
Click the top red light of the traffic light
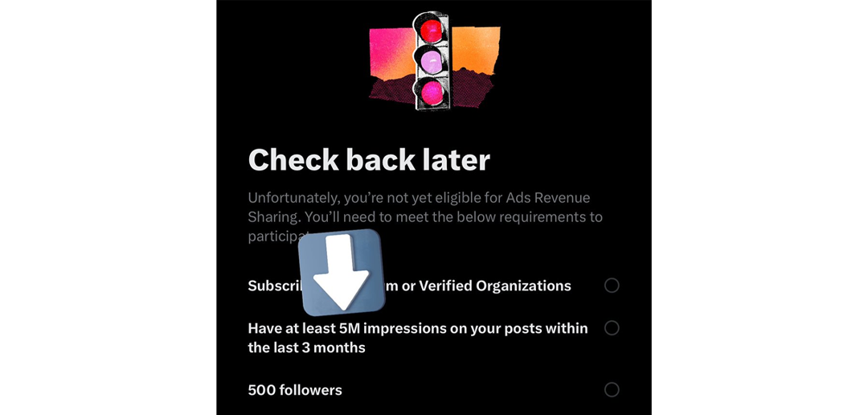432,32
